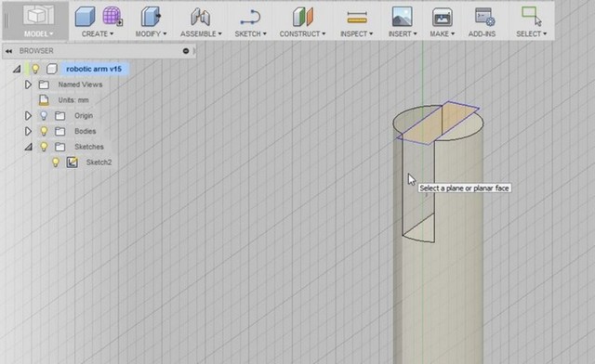
Task: Click the Named Views folder icon
Action: click(44, 84)
